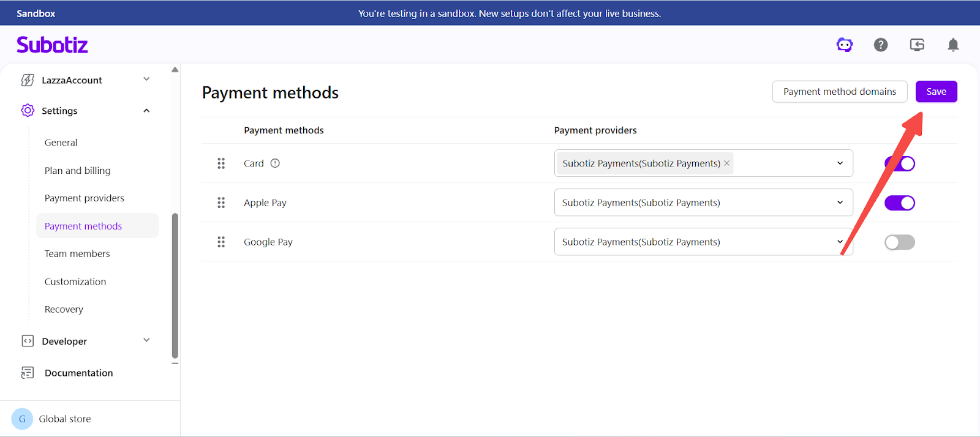Go to Payment providers settings

point(85,198)
